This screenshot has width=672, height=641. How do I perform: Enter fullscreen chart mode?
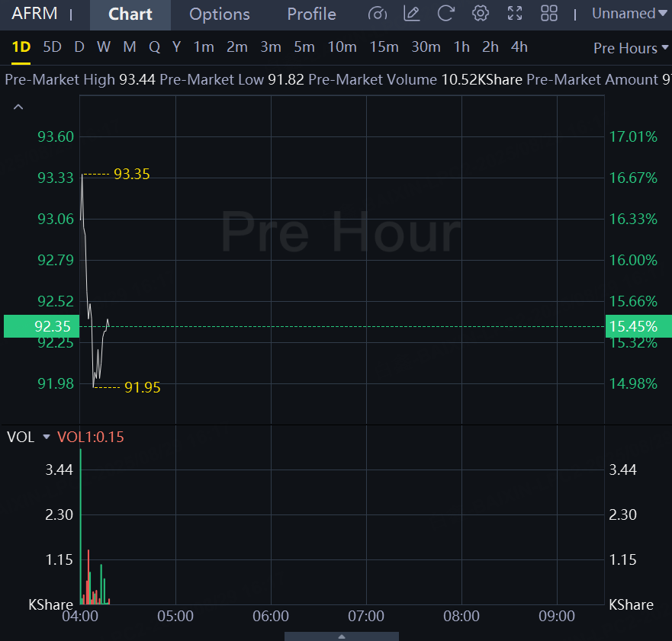coord(515,14)
